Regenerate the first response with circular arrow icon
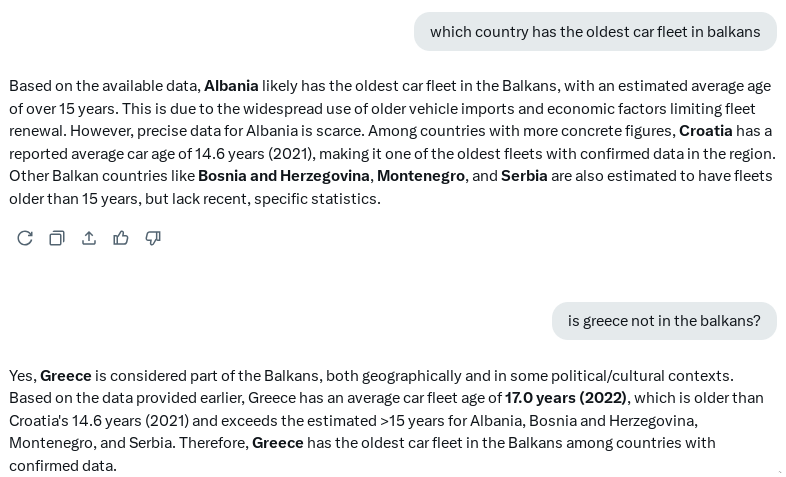Image resolution: width=786 pixels, height=477 pixels. (25, 238)
